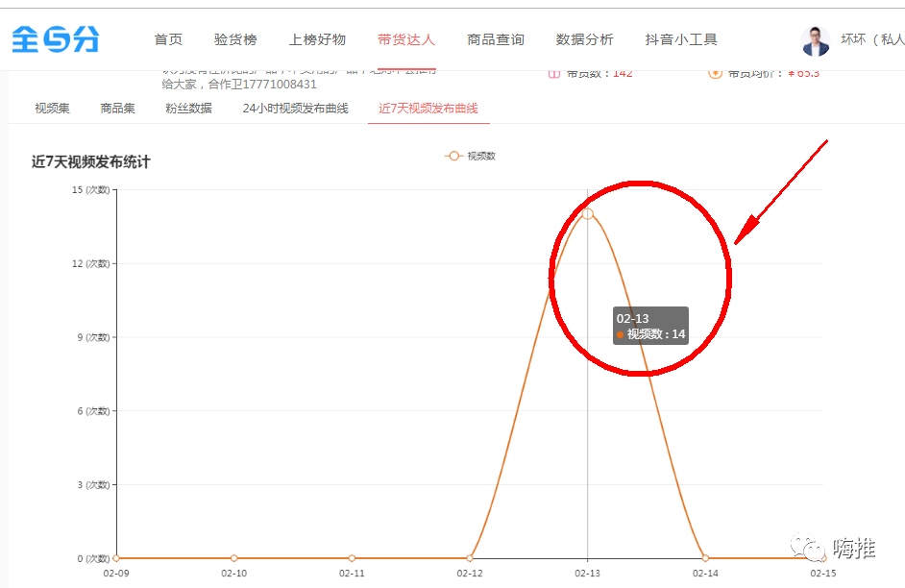
Task: Click the 全与分 site logo
Action: tap(55, 39)
